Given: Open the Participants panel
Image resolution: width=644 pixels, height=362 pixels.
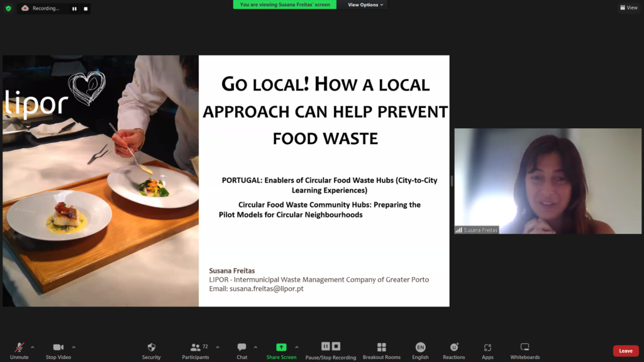Looking at the screenshot, I should (x=196, y=348).
